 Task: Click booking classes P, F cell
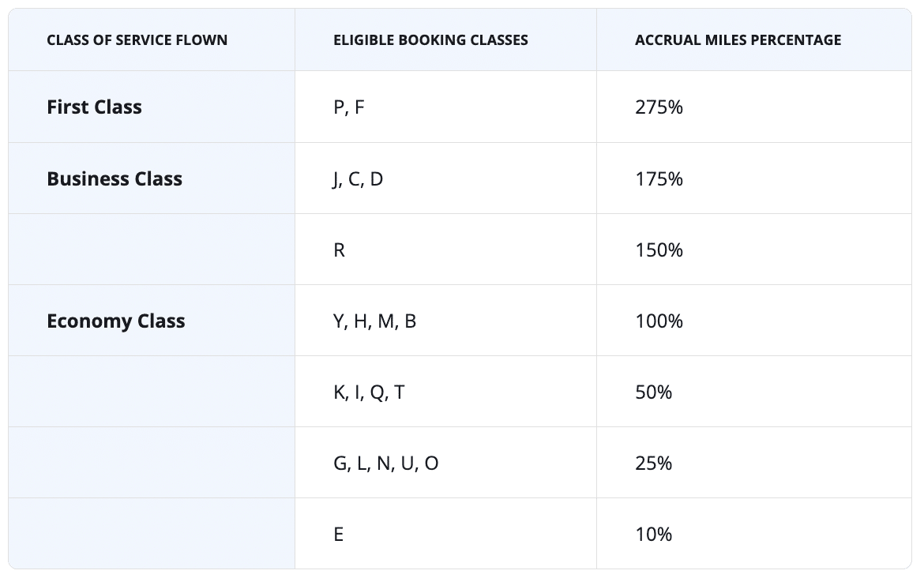point(349,107)
